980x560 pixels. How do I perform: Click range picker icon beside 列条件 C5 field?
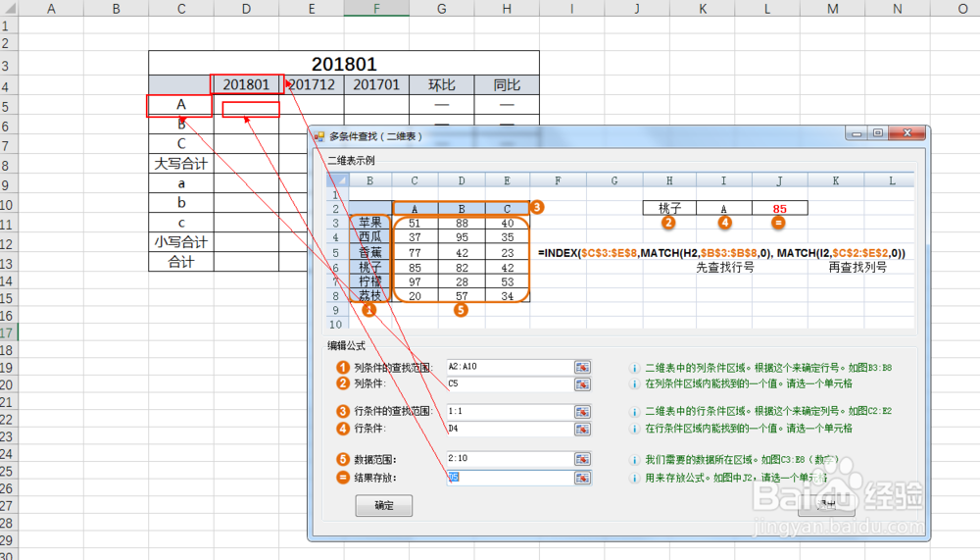click(x=582, y=384)
